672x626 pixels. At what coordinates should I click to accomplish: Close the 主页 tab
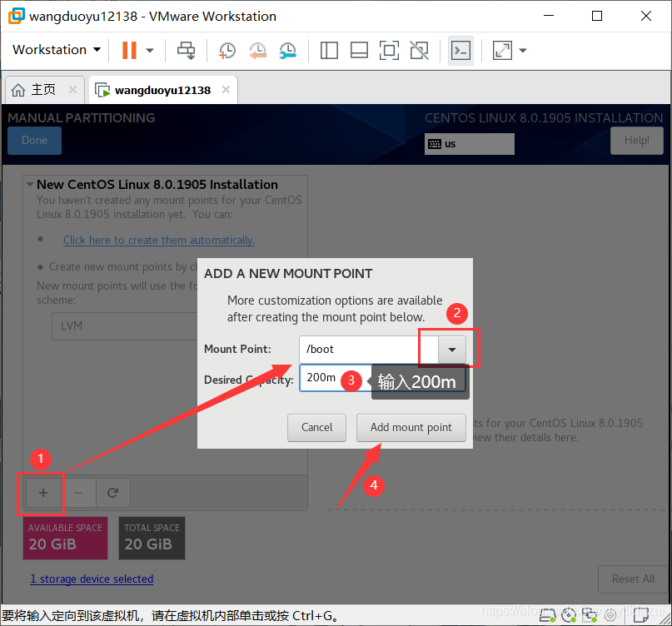click(72, 90)
